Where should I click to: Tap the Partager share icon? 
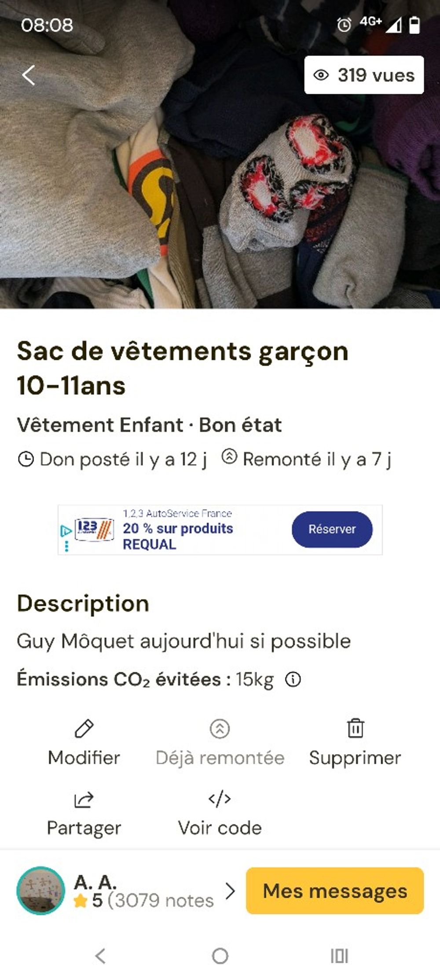pos(84,799)
